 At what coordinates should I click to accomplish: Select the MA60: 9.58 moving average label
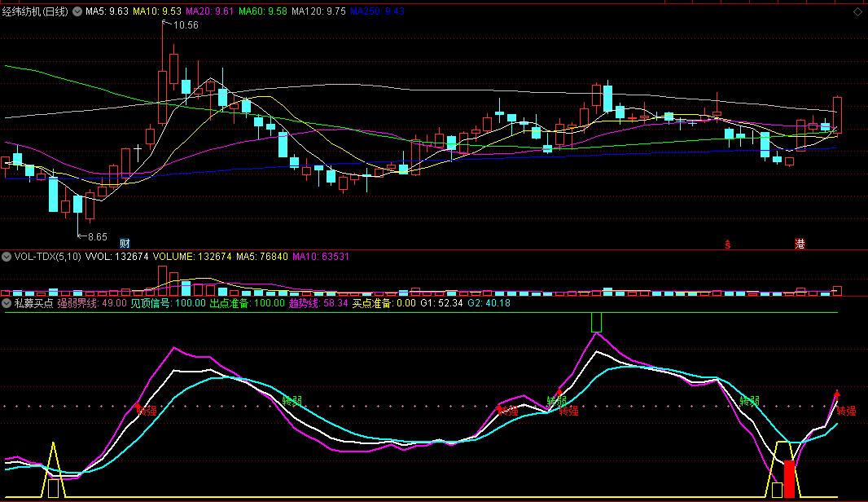click(x=263, y=11)
